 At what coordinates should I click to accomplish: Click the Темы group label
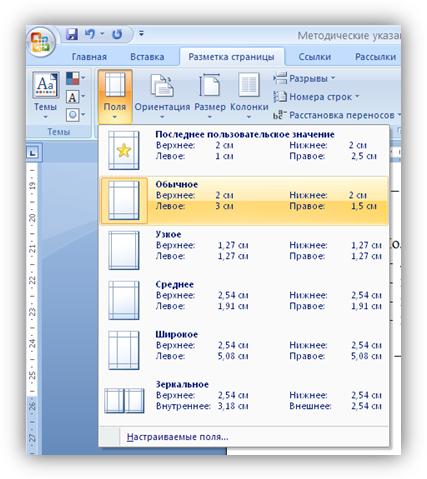(x=59, y=132)
